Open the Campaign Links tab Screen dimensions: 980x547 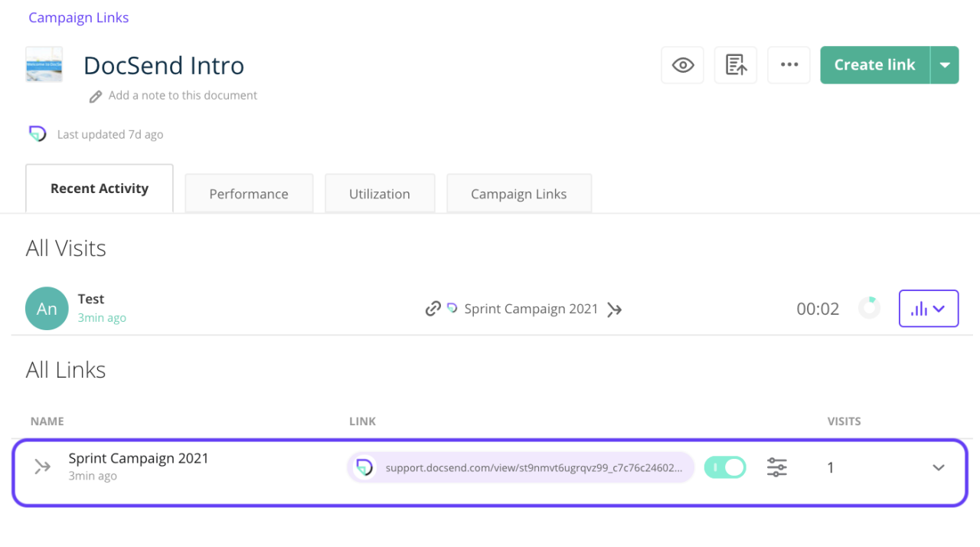click(518, 194)
